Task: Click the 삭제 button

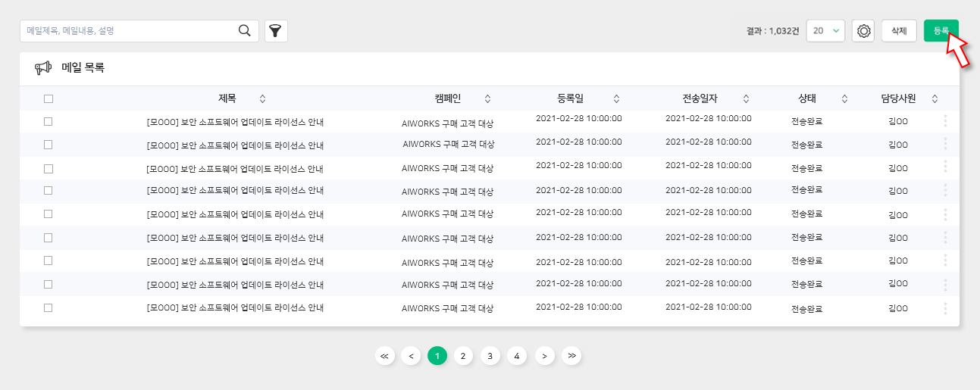Action: click(899, 31)
